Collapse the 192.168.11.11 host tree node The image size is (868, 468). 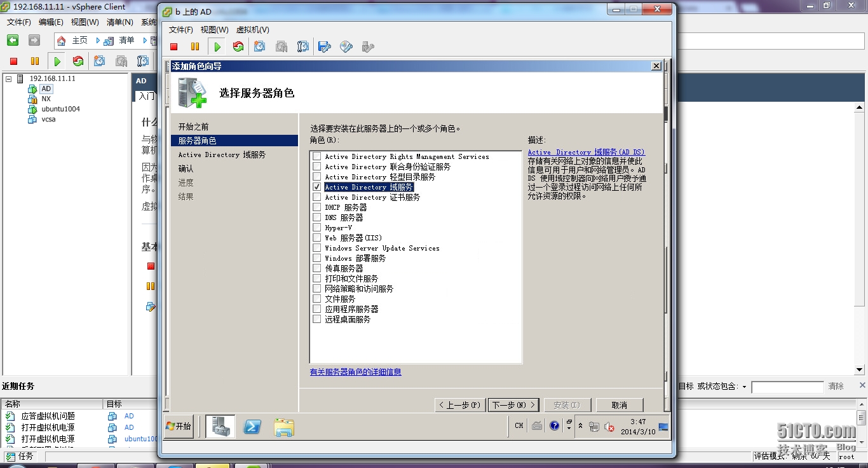pyautogui.click(x=9, y=79)
